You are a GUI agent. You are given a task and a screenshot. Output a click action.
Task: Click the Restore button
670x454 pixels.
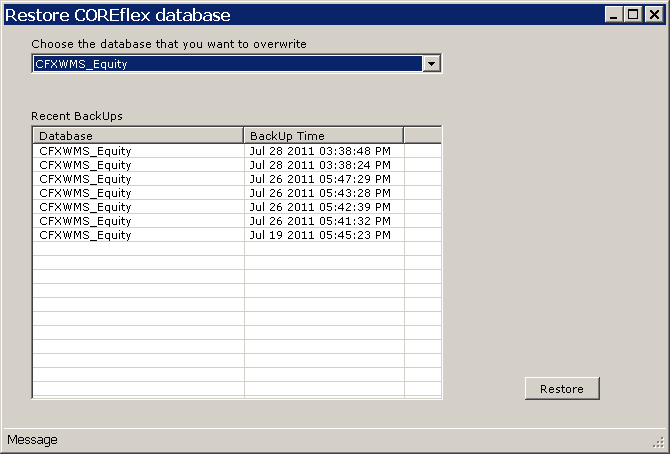[562, 389]
